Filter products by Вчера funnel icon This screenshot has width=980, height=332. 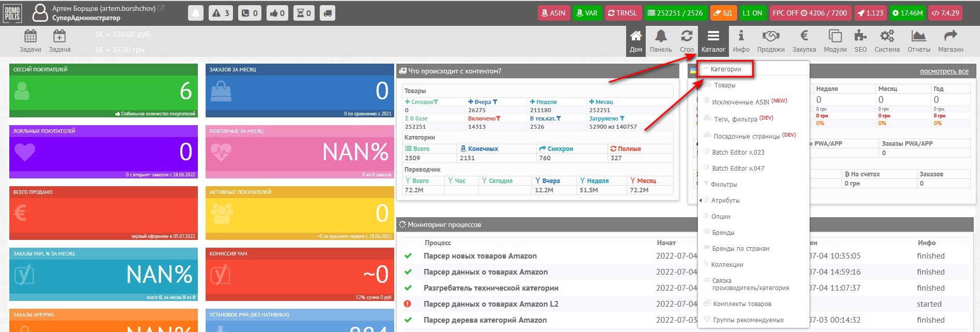(x=495, y=102)
